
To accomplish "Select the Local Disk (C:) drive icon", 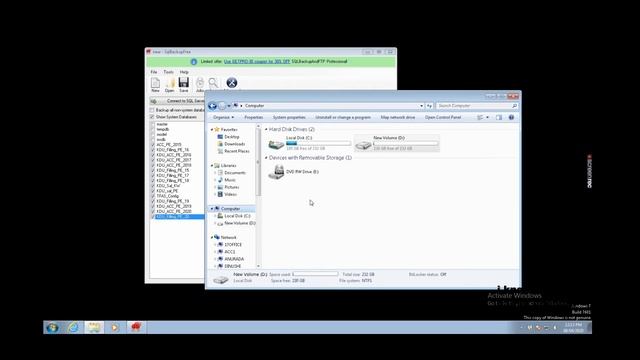I will (276, 144).
